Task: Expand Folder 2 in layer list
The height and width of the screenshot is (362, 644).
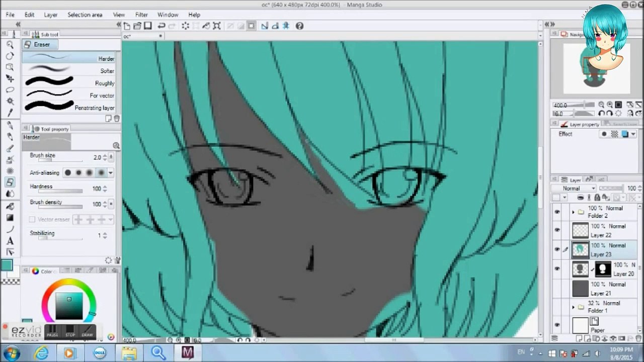Action: [x=573, y=212]
